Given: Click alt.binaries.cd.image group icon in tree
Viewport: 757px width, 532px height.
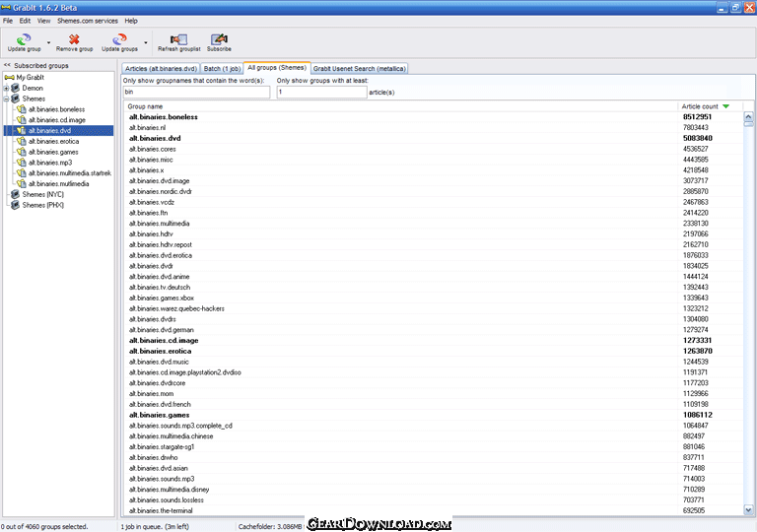Looking at the screenshot, I should click(x=22, y=120).
